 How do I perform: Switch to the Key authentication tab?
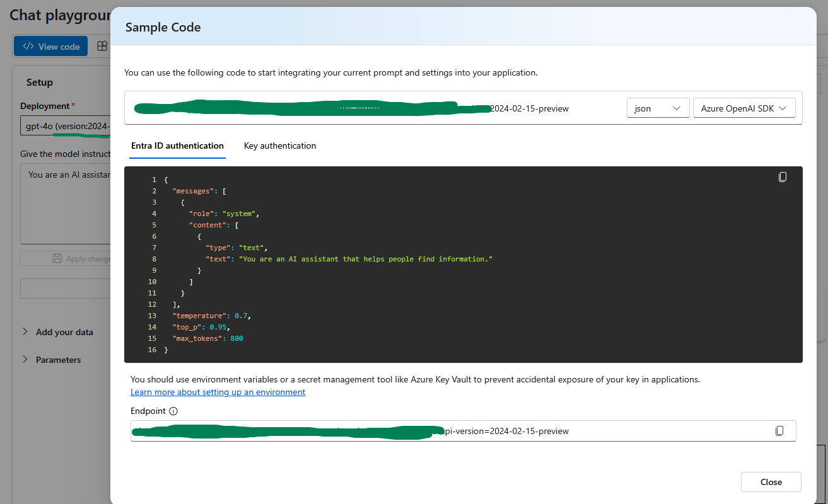click(280, 146)
